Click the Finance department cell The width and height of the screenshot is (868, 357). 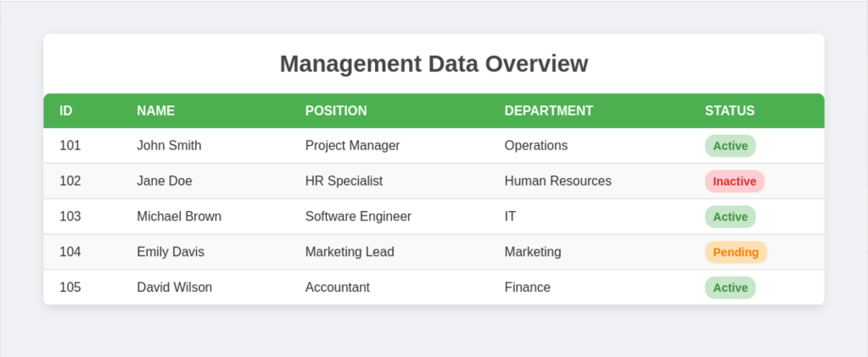527,288
